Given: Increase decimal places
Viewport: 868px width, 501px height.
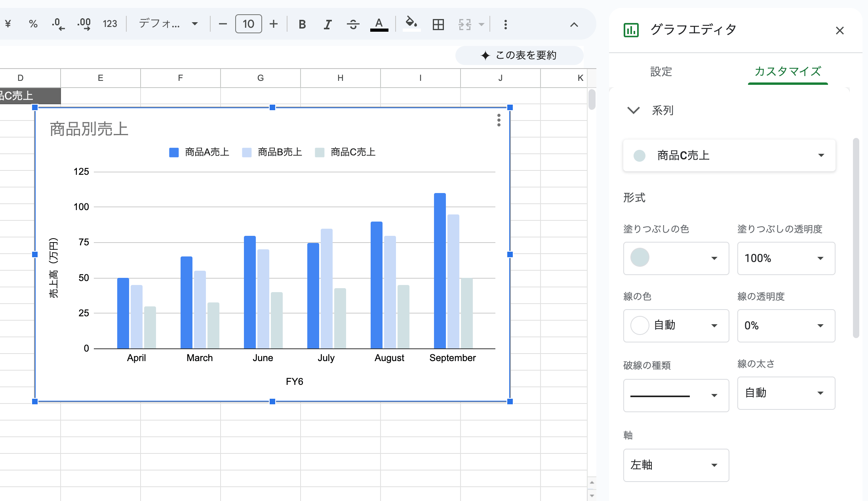Looking at the screenshot, I should pyautogui.click(x=84, y=24).
